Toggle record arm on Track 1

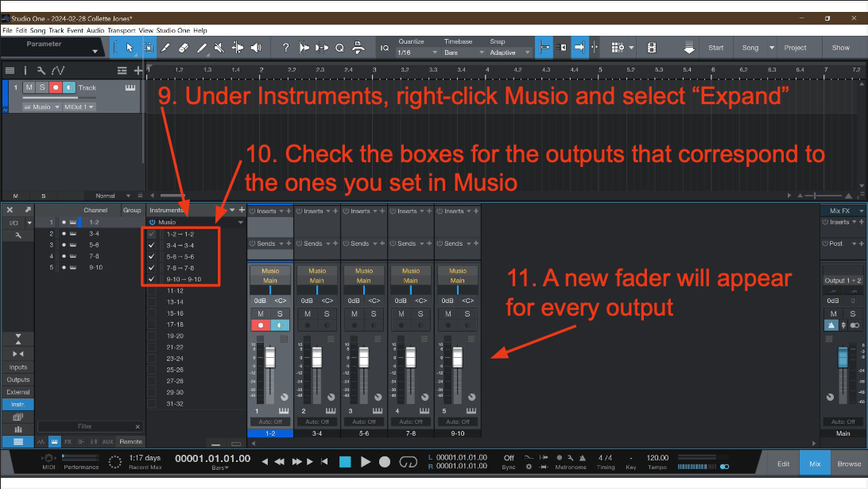56,87
